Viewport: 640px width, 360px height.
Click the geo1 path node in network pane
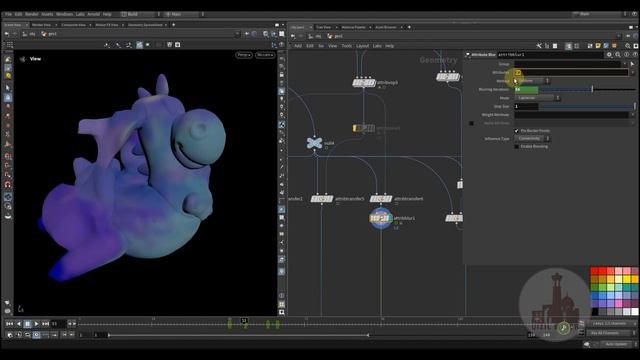(x=336, y=36)
